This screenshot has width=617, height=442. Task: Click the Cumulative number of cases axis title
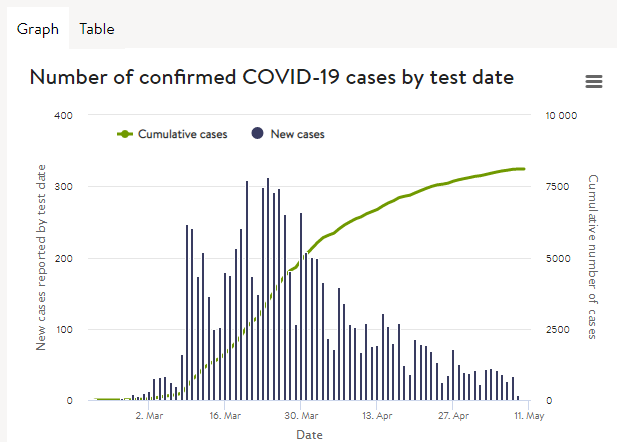[x=593, y=257]
